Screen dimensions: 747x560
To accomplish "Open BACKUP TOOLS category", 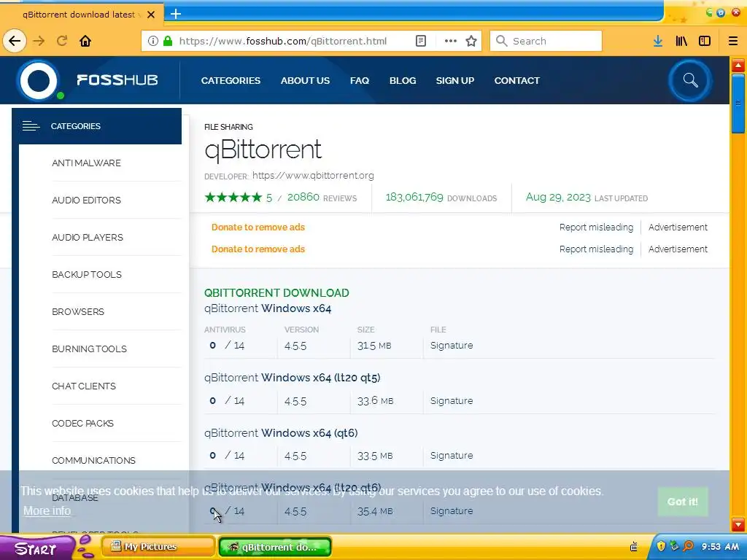I will [87, 274].
